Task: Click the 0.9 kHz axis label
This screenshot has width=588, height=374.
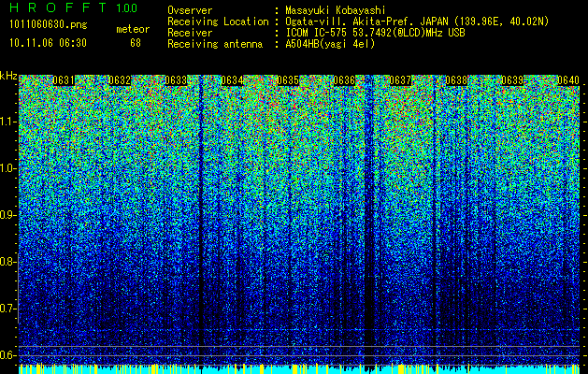Action: tap(7, 215)
